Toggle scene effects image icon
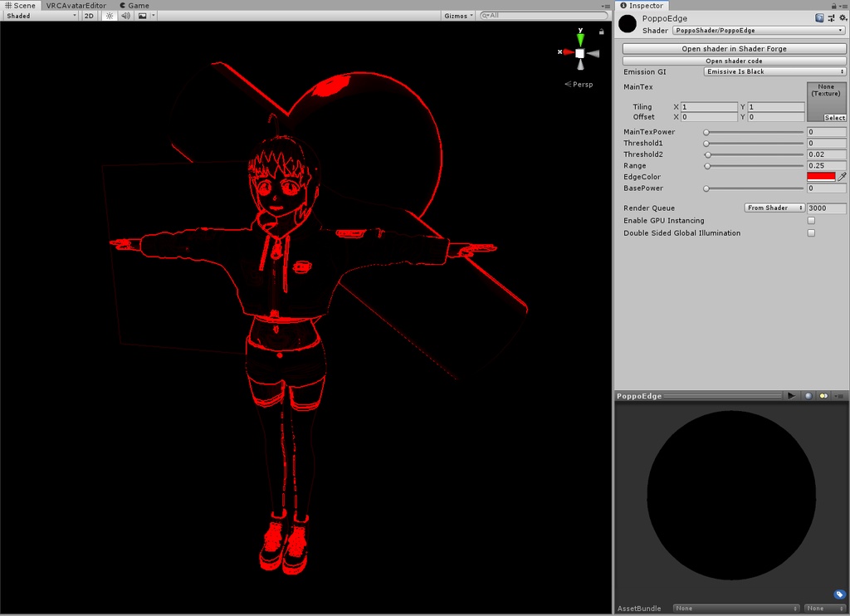 tap(142, 16)
